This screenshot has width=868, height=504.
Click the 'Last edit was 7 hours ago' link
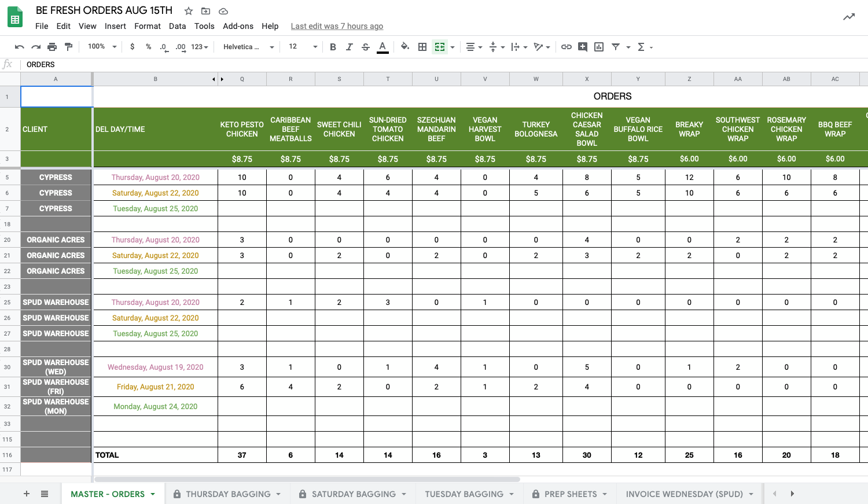pyautogui.click(x=337, y=26)
